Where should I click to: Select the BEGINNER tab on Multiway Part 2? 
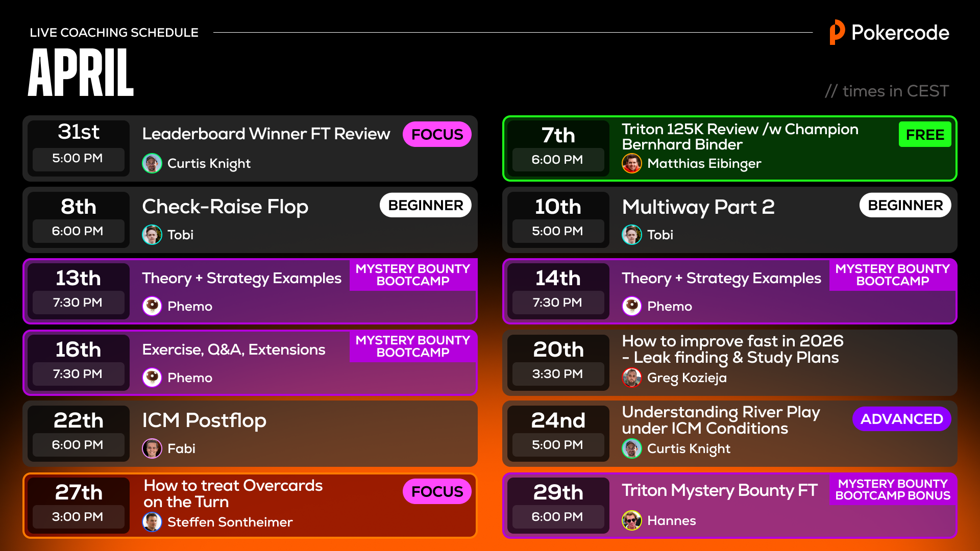(905, 205)
